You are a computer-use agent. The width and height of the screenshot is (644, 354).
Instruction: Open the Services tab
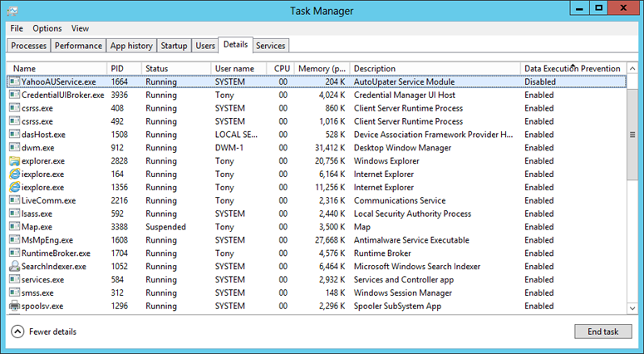270,46
